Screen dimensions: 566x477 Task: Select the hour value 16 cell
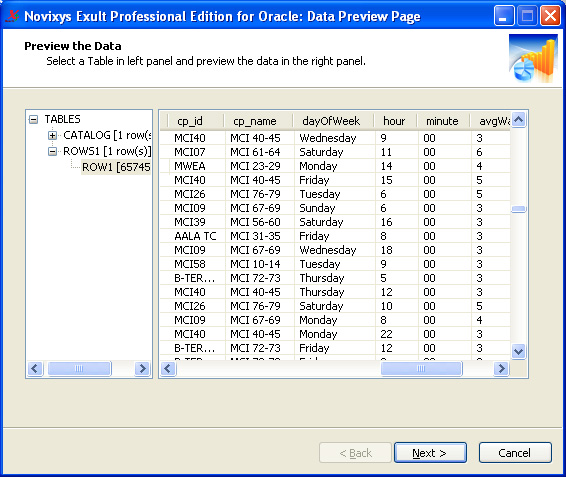tap(397, 222)
